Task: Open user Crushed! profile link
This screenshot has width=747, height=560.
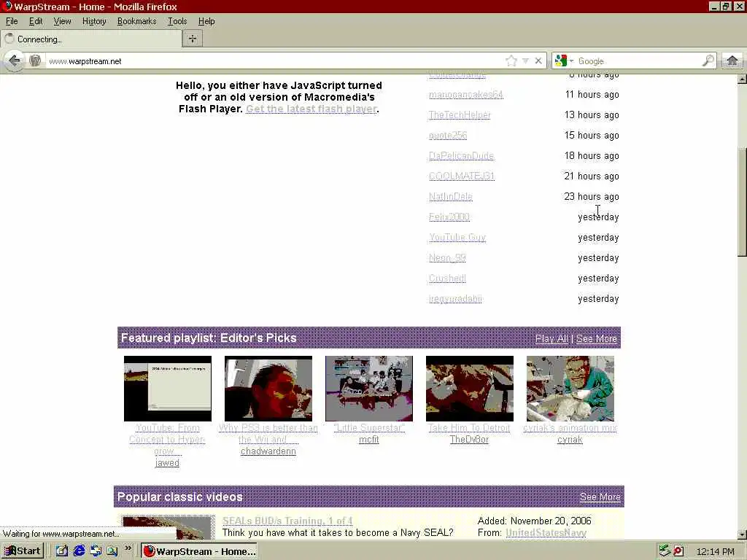Action: coord(447,278)
